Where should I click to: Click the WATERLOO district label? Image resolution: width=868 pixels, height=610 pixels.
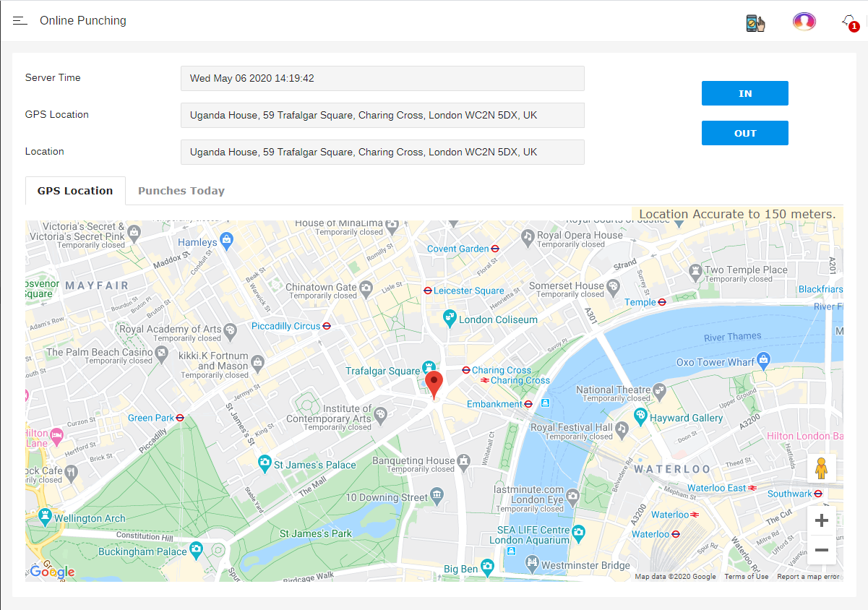coord(673,469)
